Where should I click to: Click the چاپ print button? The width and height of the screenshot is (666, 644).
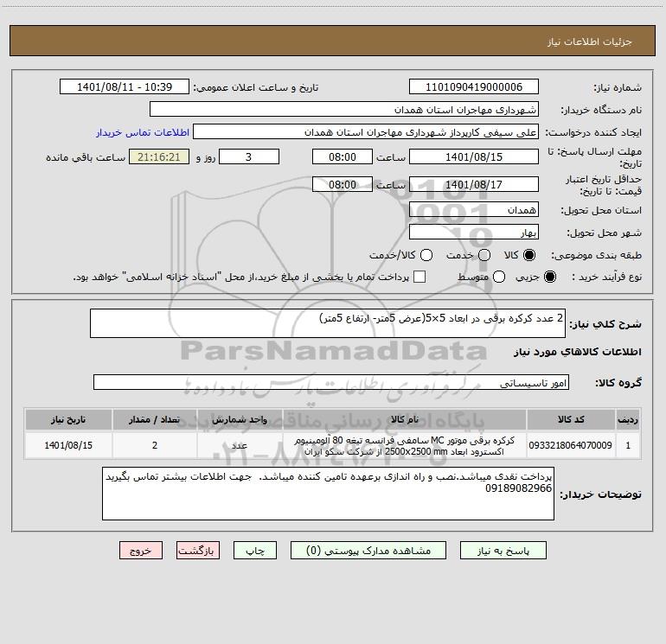[255, 550]
